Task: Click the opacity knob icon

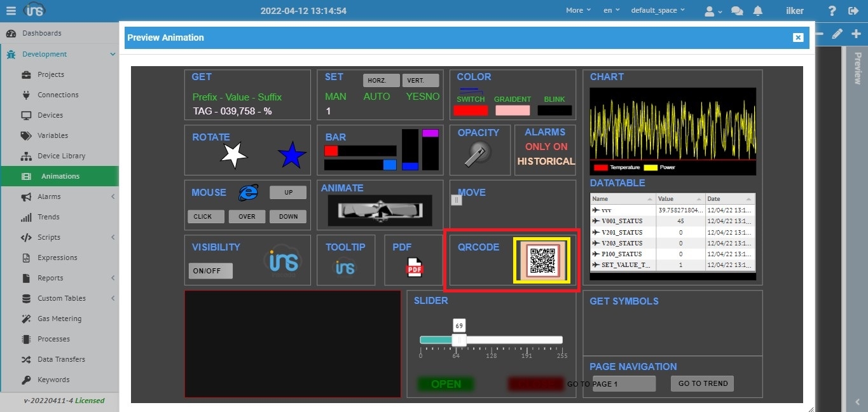Action: [476, 154]
